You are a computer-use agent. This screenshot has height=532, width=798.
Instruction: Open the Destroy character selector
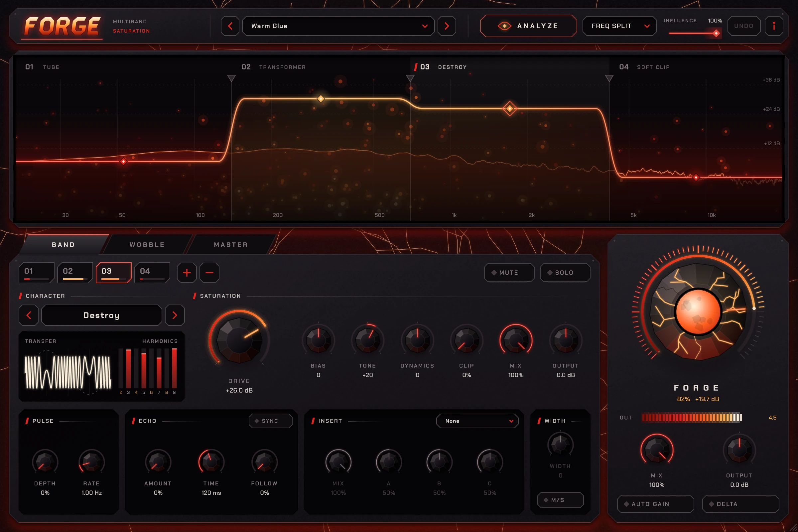pyautogui.click(x=101, y=315)
